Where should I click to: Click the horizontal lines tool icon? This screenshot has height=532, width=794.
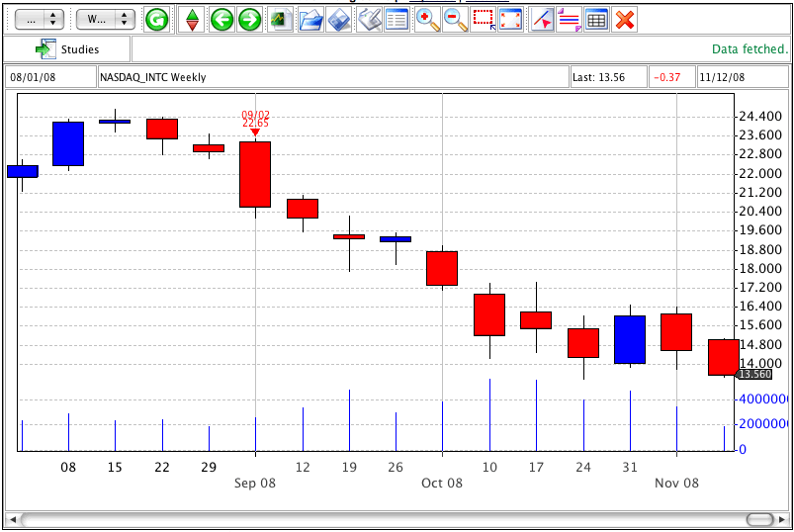pos(569,19)
